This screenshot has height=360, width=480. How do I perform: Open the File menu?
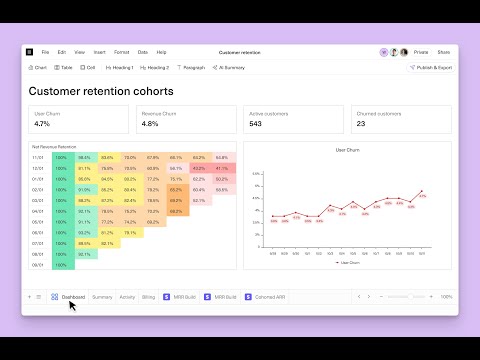45,52
